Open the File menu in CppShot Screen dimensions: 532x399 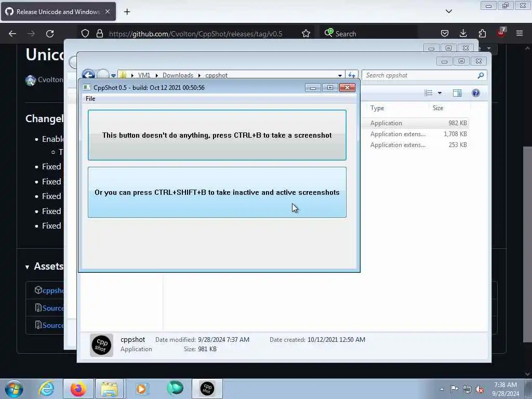[x=90, y=99]
